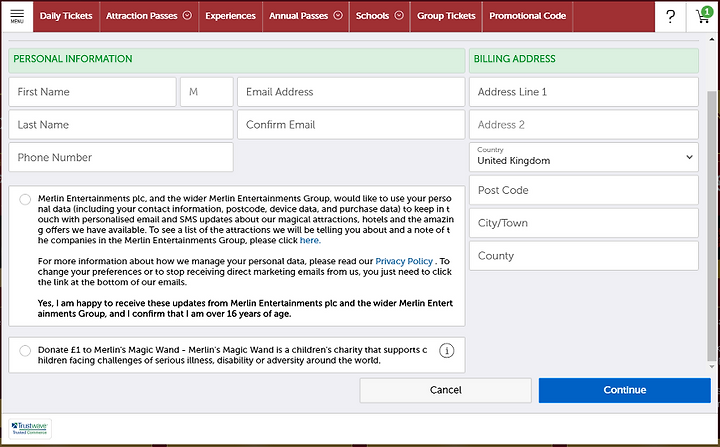The image size is (720, 447).
Task: Open the Promotional Code menu item
Action: point(527,16)
